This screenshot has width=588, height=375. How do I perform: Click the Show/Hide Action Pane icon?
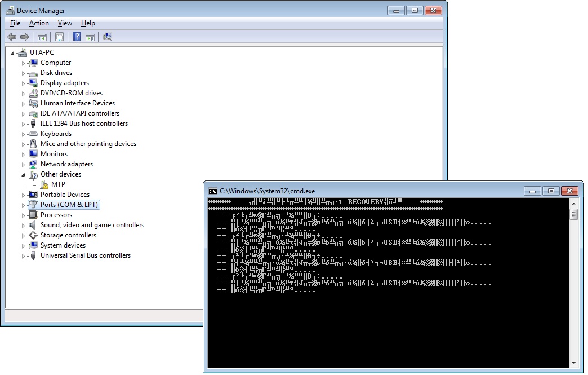tap(90, 37)
